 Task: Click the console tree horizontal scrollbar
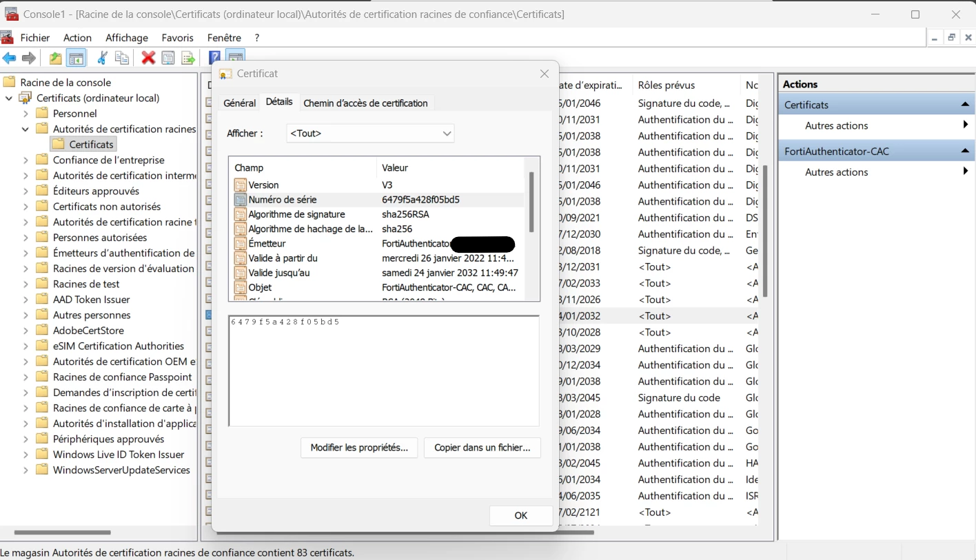pyautogui.click(x=62, y=532)
